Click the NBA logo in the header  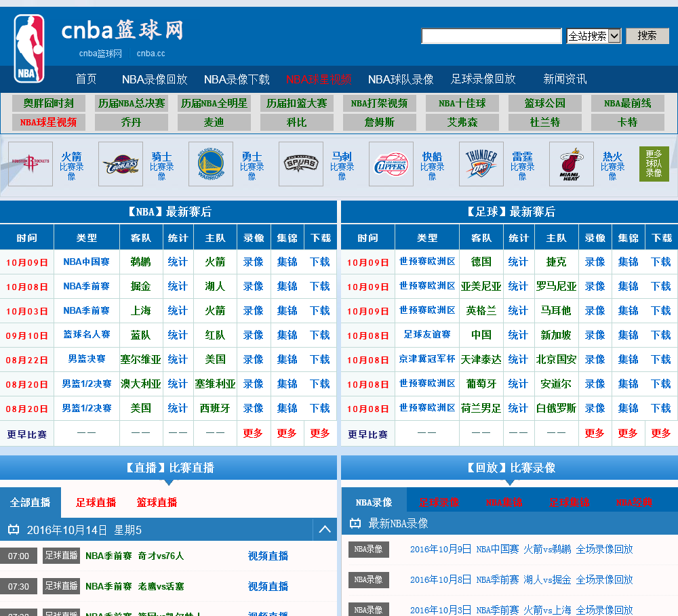point(29,48)
